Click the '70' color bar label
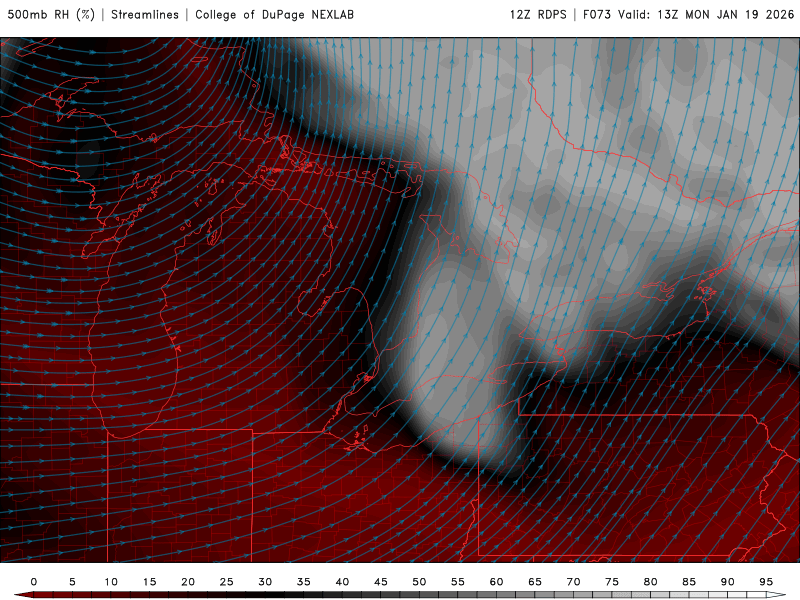800x600 pixels. [573, 582]
